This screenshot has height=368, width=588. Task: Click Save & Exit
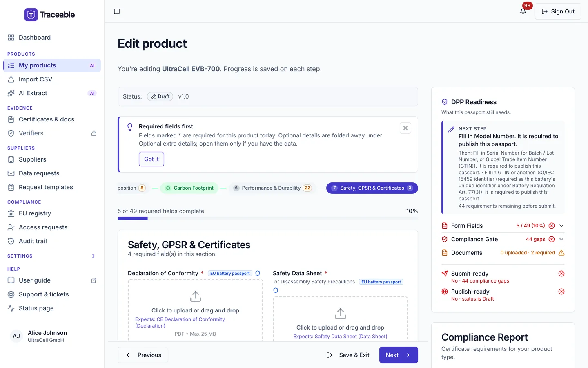pos(348,355)
